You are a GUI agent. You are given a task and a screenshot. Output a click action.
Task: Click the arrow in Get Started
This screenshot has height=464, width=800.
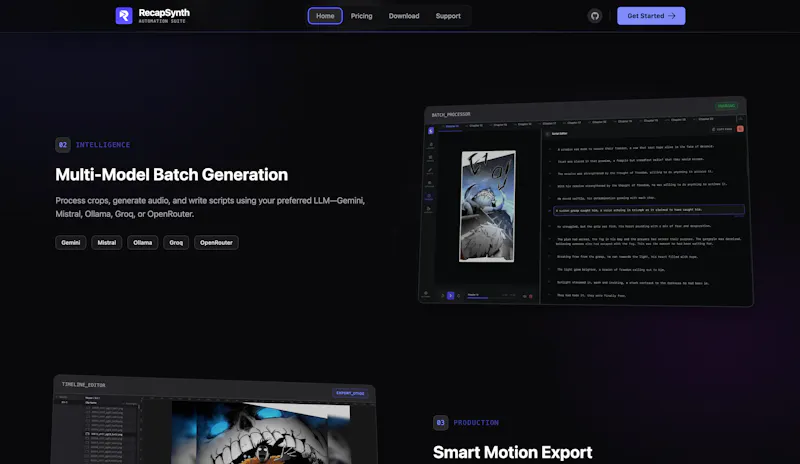[671, 16]
